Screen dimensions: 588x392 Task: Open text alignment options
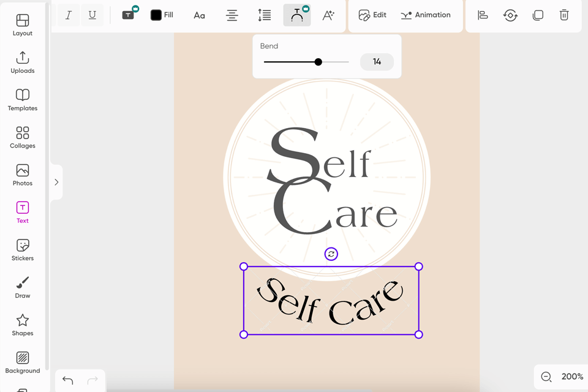(232, 15)
